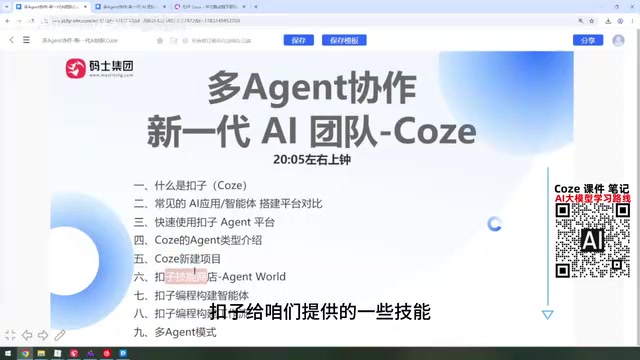The width and height of the screenshot is (640, 360).
Task: Click the browser address bar URL
Action: click(146, 21)
